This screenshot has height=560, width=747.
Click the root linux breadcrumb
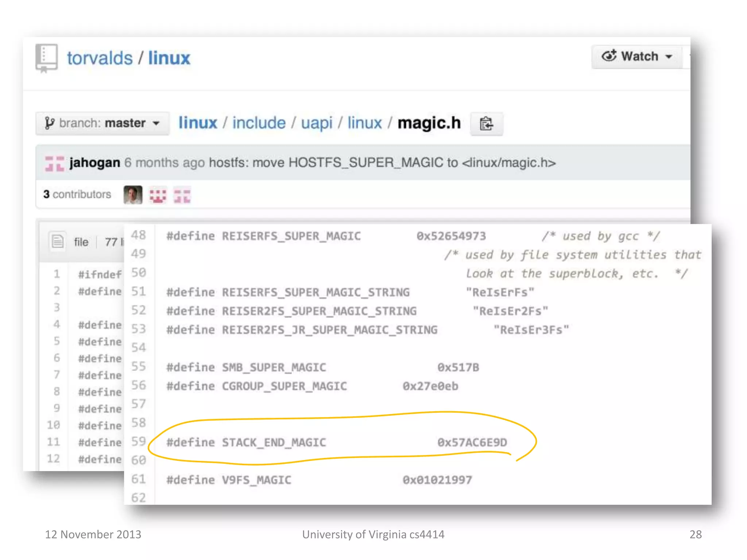198,123
